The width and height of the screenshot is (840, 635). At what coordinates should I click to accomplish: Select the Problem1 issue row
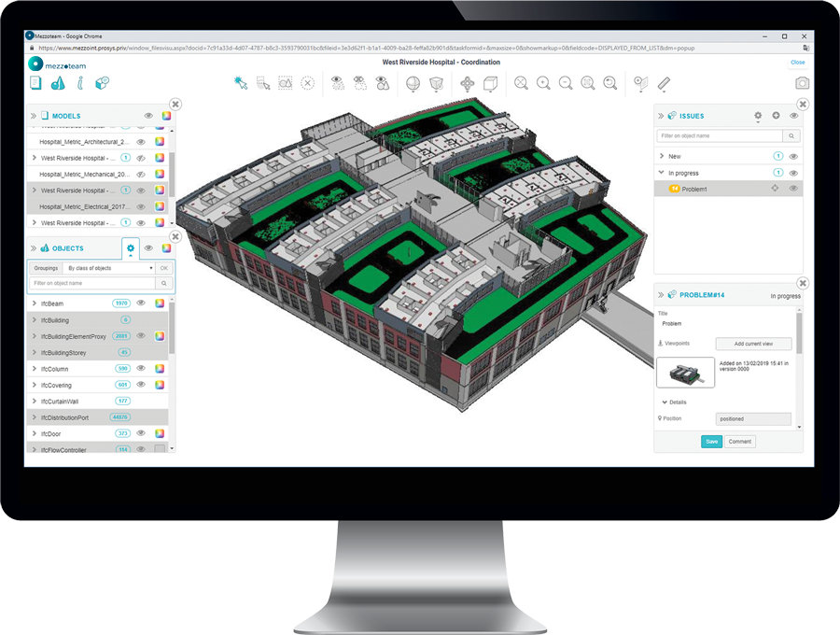(x=728, y=189)
